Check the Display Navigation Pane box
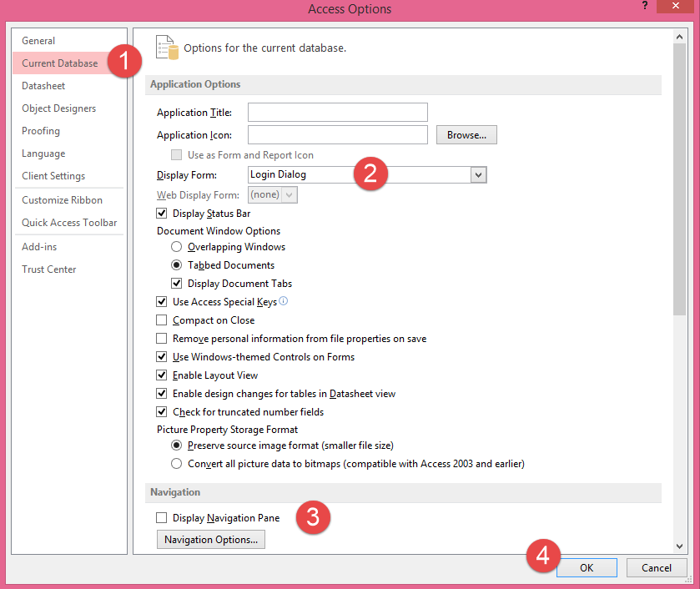 pos(162,518)
